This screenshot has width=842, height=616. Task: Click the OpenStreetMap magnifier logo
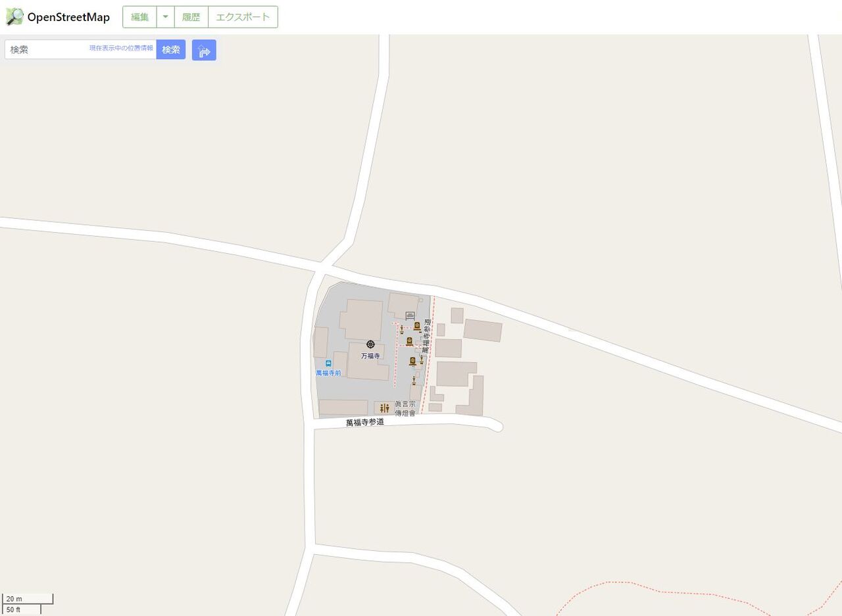coord(14,17)
